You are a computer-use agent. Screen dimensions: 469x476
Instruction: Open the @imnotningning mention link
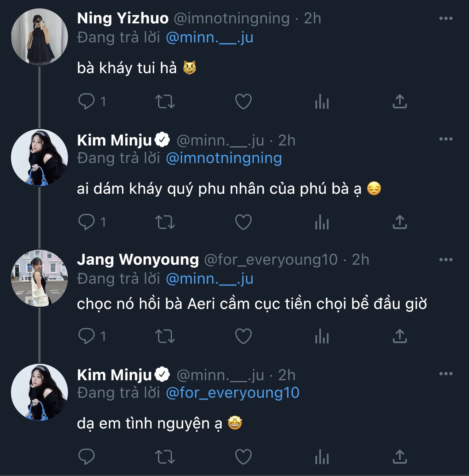coord(224,158)
